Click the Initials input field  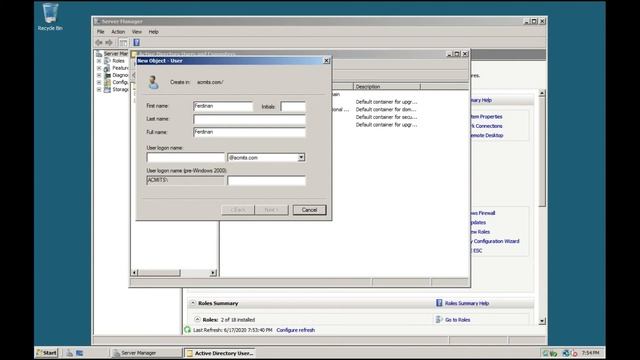coord(293,107)
